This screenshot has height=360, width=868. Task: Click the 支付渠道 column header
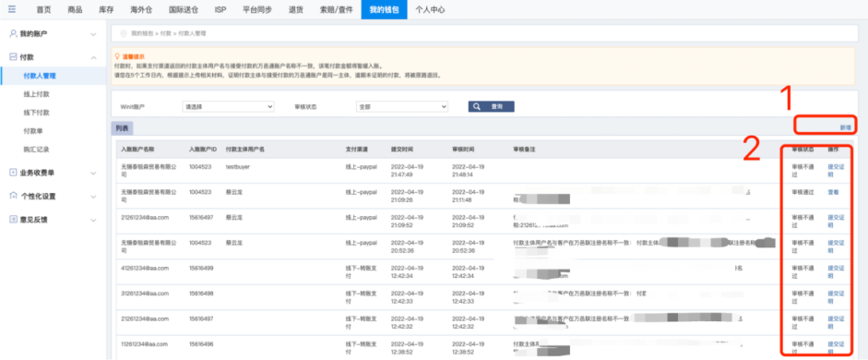357,150
